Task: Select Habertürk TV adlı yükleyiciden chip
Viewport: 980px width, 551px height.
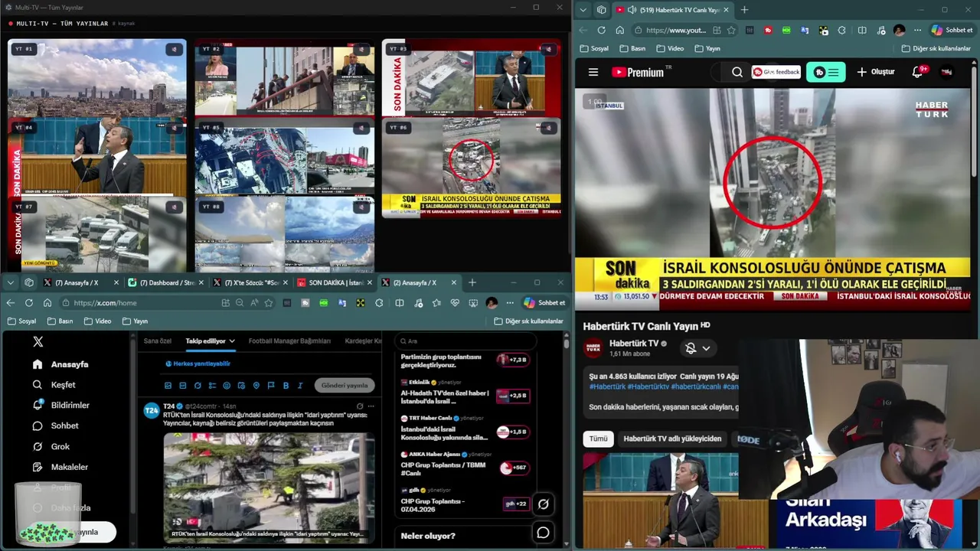Action: pos(672,439)
